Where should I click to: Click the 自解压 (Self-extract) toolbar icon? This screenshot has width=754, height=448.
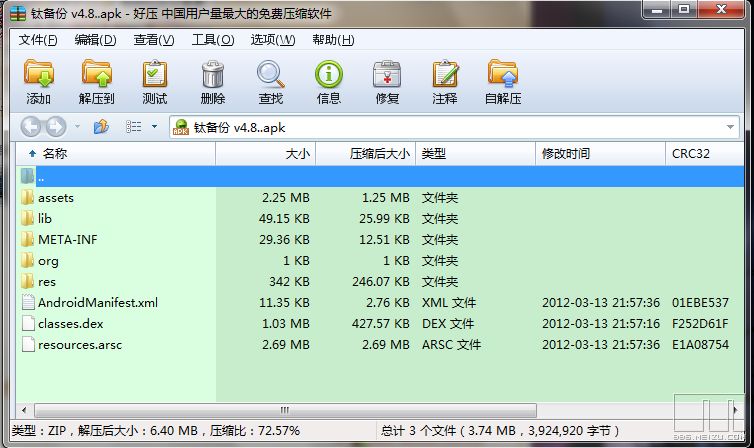point(503,74)
